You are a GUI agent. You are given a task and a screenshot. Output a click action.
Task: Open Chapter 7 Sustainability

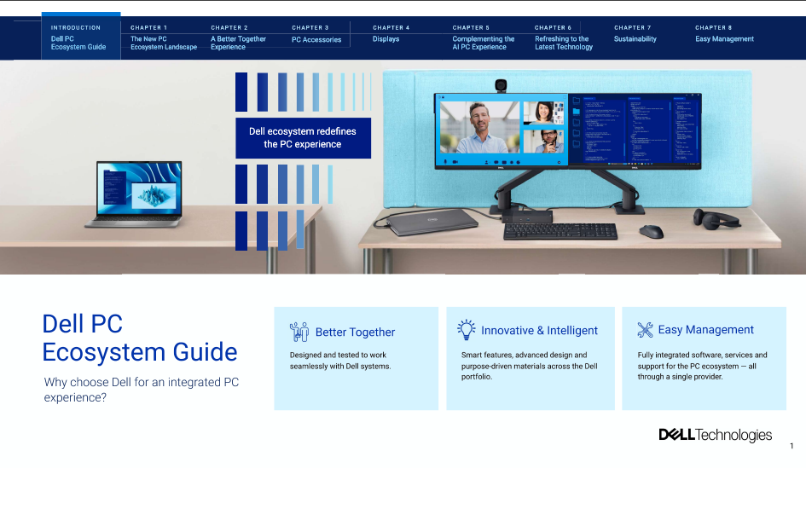[x=634, y=36]
